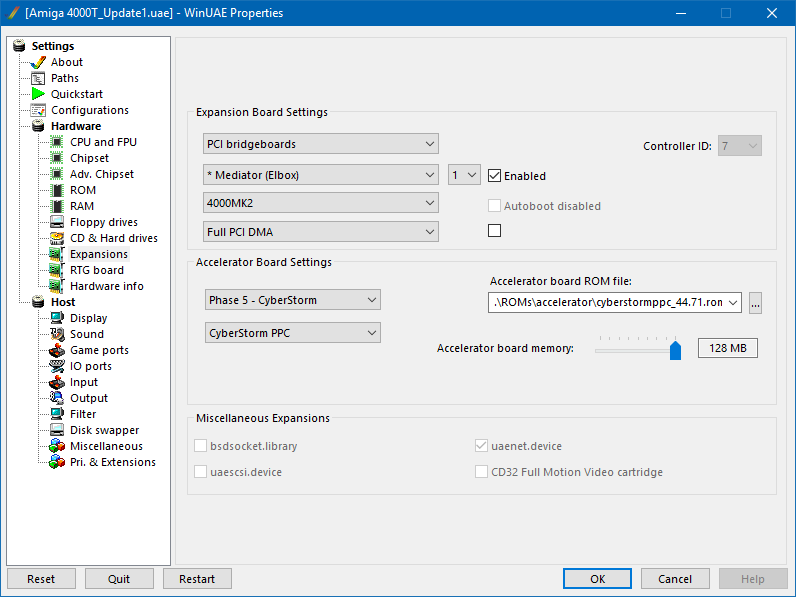Click the Restart button

tap(197, 579)
